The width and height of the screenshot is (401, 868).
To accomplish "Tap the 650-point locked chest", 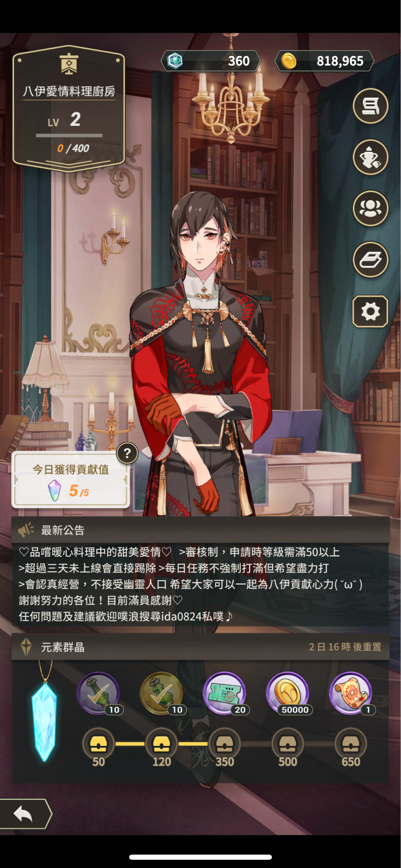I will point(351,744).
